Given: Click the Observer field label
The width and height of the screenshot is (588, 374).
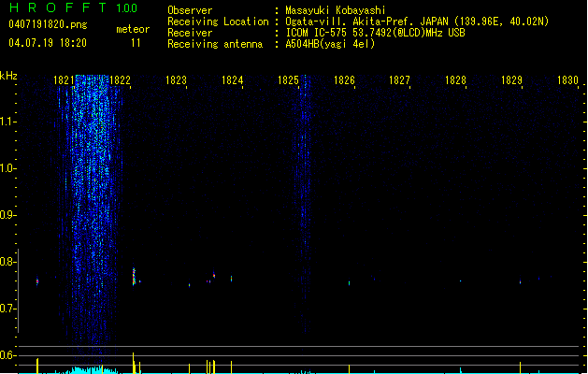Looking at the screenshot, I should pos(190,10).
